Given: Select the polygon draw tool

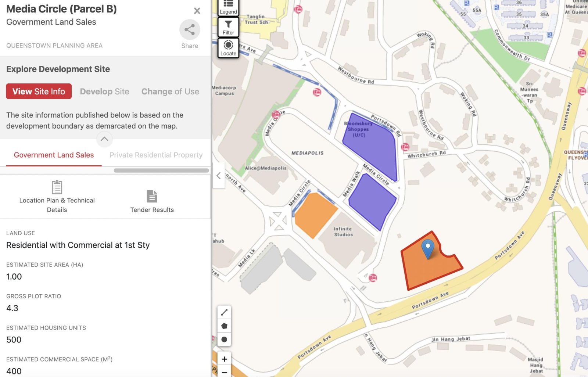Looking at the screenshot, I should pyautogui.click(x=224, y=326).
